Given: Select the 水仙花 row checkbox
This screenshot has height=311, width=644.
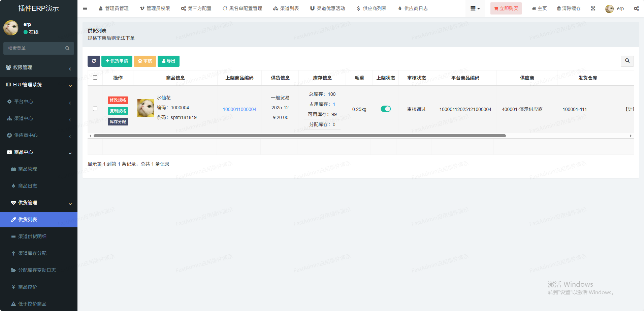Looking at the screenshot, I should tap(95, 109).
